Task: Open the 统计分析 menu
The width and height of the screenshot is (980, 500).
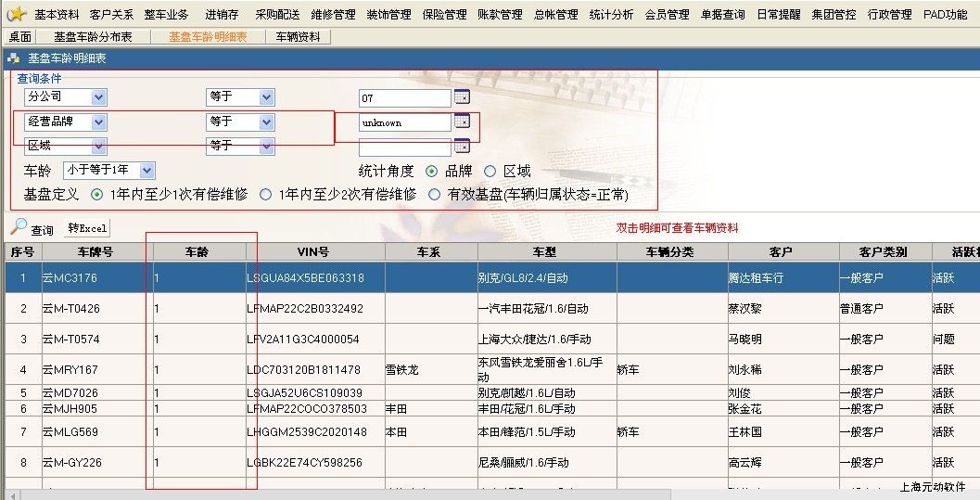Action: (611, 14)
